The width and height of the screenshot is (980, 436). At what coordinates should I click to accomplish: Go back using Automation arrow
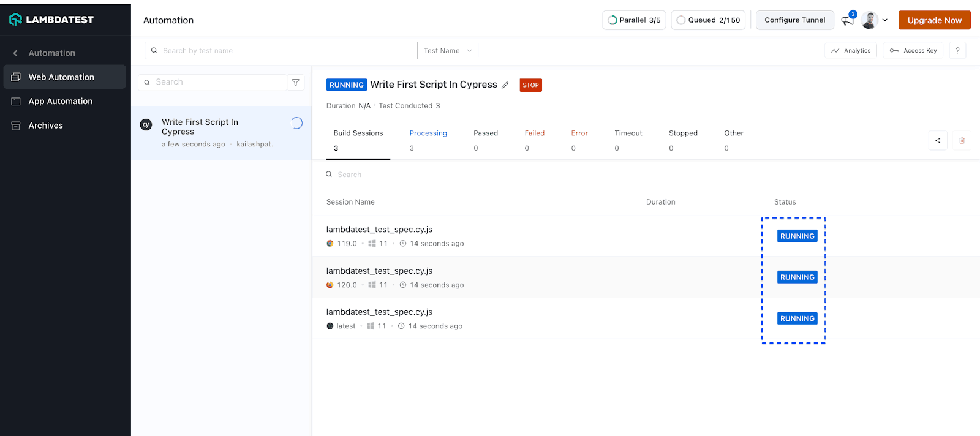click(16, 53)
